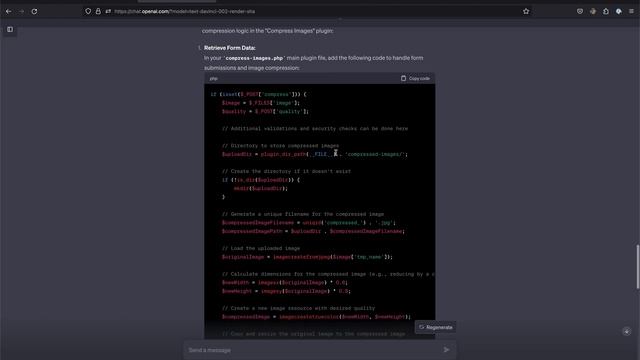Click the '// Directory to store compressed images' comment

[x=280, y=146]
